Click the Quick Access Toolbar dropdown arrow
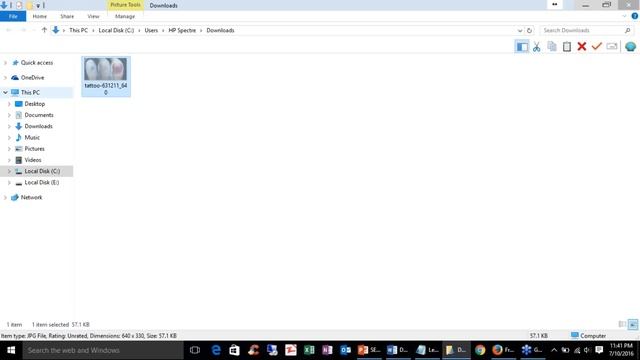This screenshot has width=640, height=360. pyautogui.click(x=38, y=6)
